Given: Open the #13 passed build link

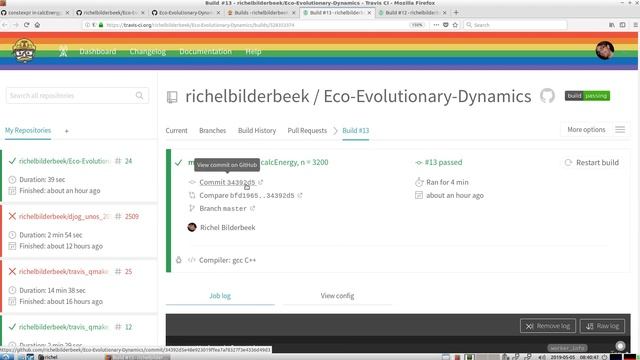Looking at the screenshot, I should pyautogui.click(x=443, y=162).
